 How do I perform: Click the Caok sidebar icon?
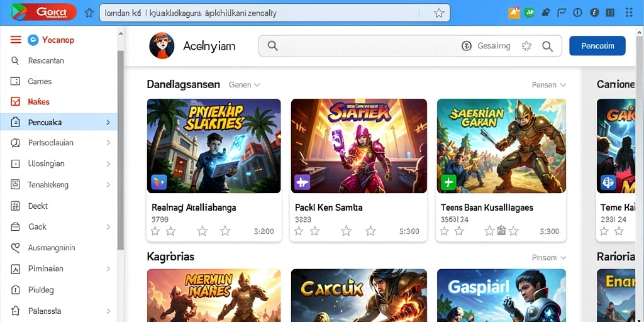15,226
